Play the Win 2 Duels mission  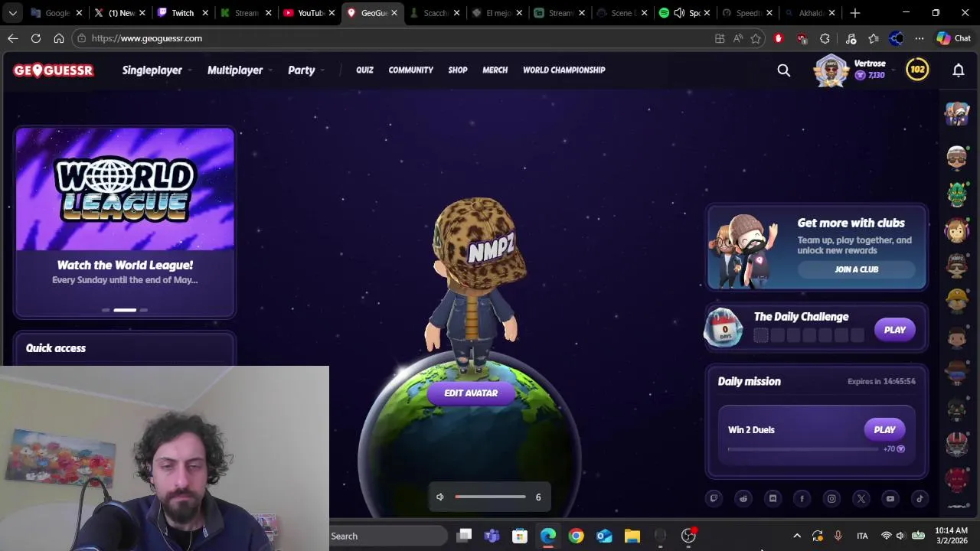(884, 430)
